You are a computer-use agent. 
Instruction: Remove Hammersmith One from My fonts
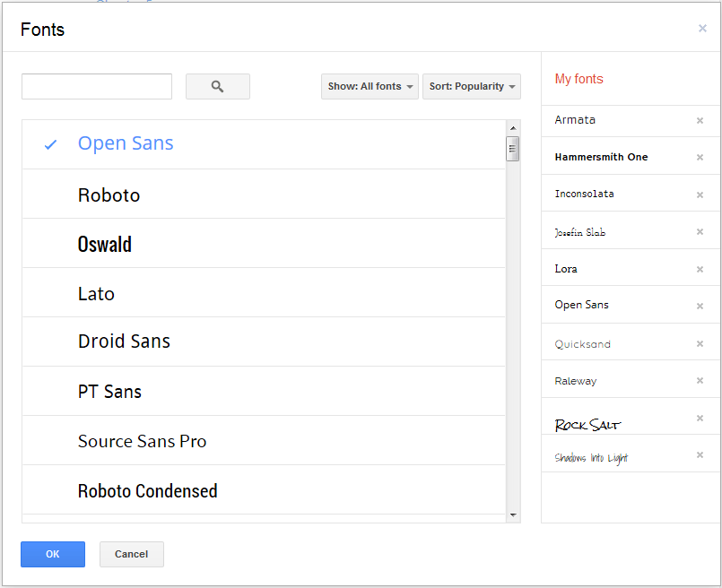coord(700,158)
